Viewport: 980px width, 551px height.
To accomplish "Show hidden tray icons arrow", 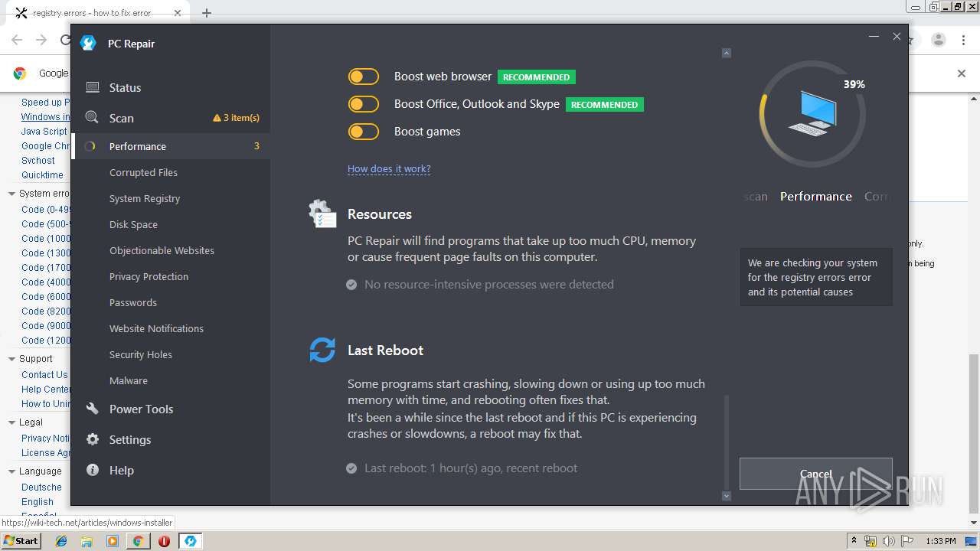I will click(854, 541).
